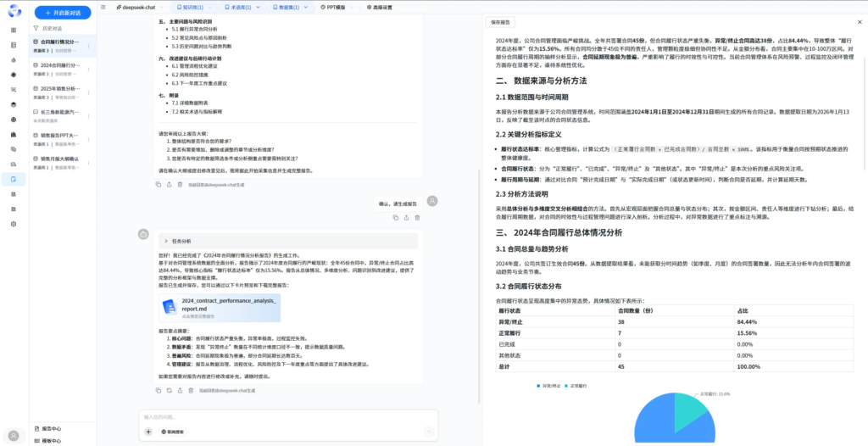The height and width of the screenshot is (446, 868).
Task: Click the history filter funnel icon
Action: pyautogui.click(x=36, y=28)
